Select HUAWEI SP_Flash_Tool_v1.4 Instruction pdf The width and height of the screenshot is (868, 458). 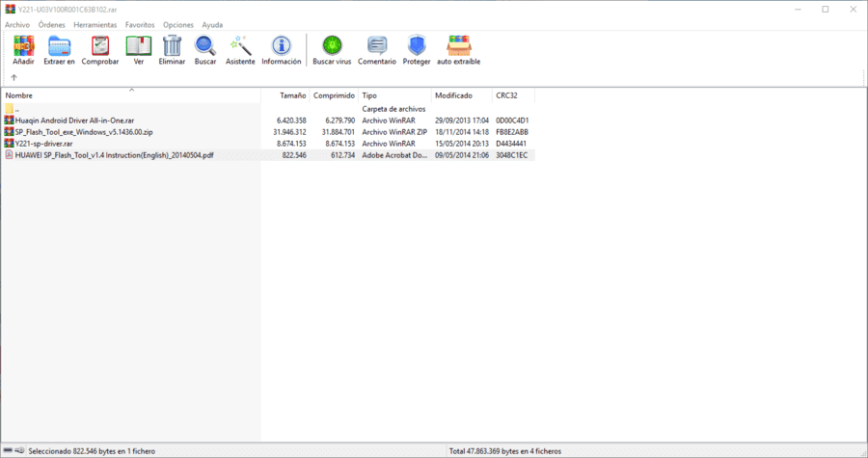pyautogui.click(x=114, y=155)
